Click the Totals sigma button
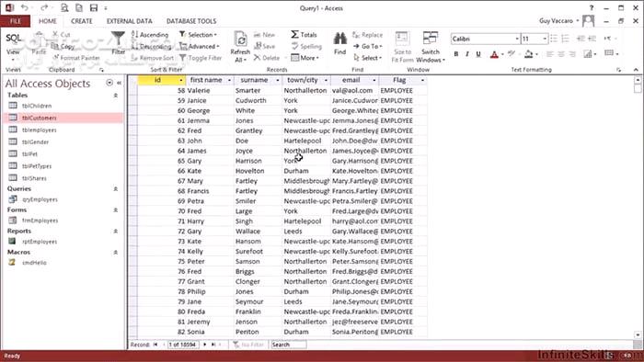644x362 pixels. pos(304,35)
